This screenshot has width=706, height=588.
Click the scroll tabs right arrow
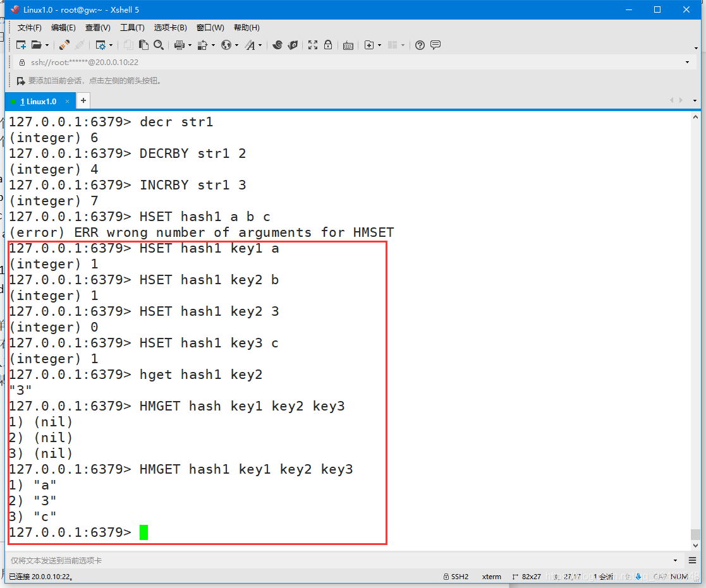(x=681, y=100)
